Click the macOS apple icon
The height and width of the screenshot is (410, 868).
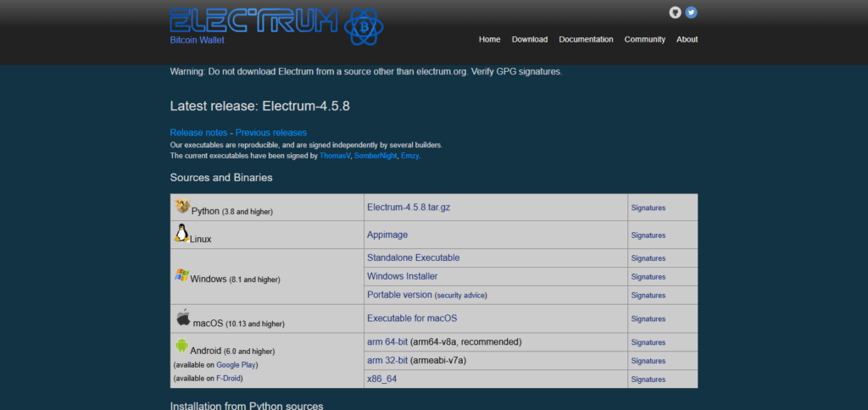pyautogui.click(x=183, y=317)
